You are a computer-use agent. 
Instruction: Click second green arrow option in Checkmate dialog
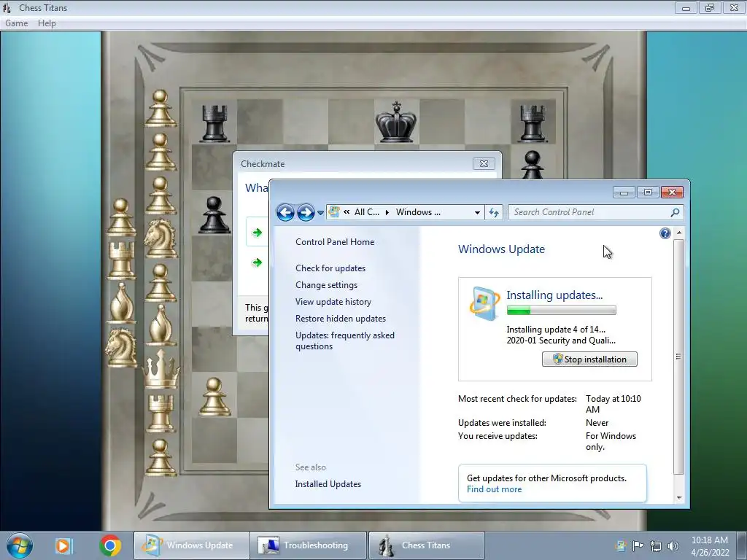[x=258, y=262]
